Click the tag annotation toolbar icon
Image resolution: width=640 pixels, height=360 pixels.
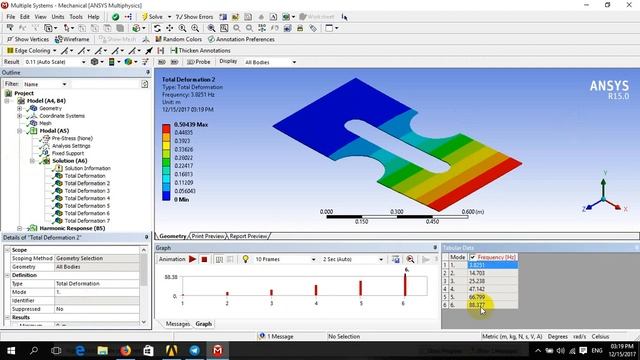coord(313,28)
